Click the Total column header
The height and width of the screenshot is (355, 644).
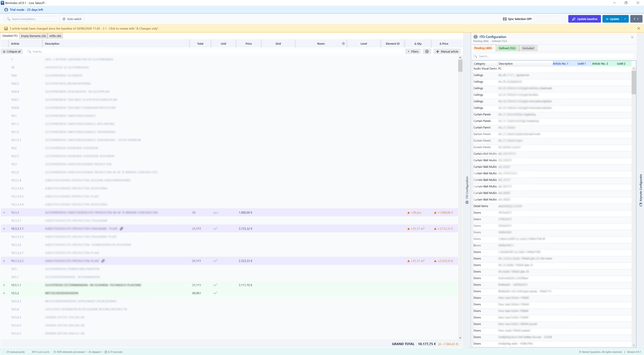[200, 43]
